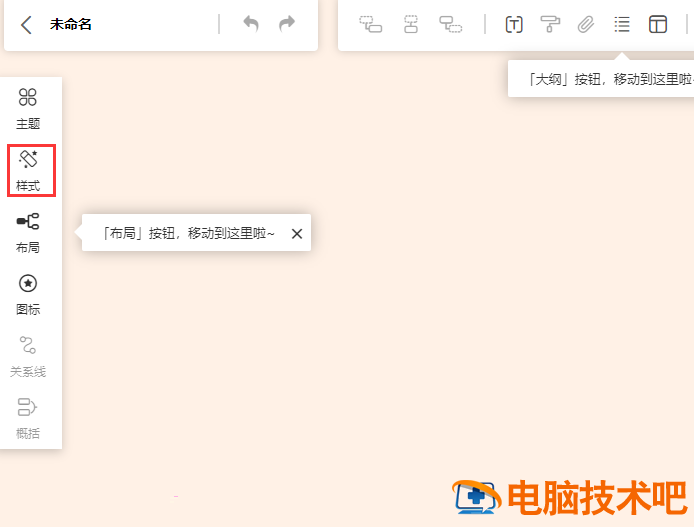
Task: Select the format painter roller icon
Action: click(x=550, y=24)
